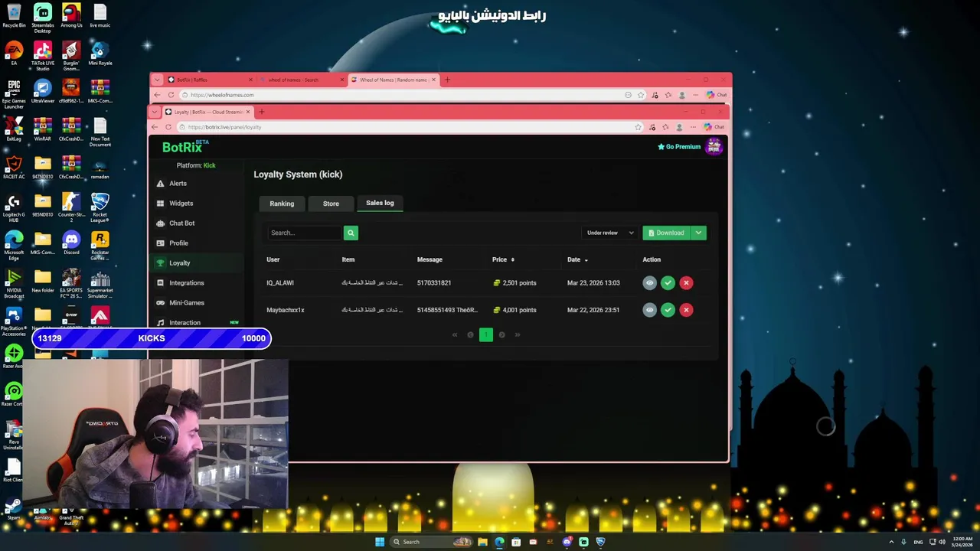Download the sales log
This screenshot has height=551, width=980.
pyautogui.click(x=666, y=233)
